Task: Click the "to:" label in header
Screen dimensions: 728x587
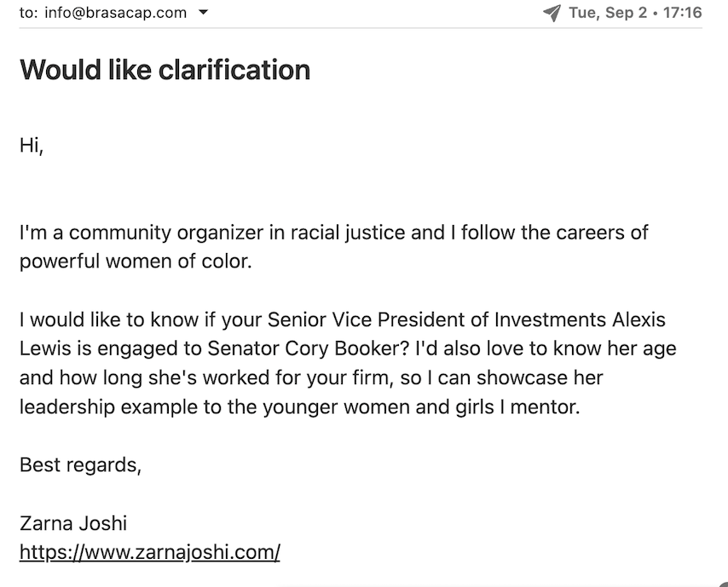Action: [29, 13]
